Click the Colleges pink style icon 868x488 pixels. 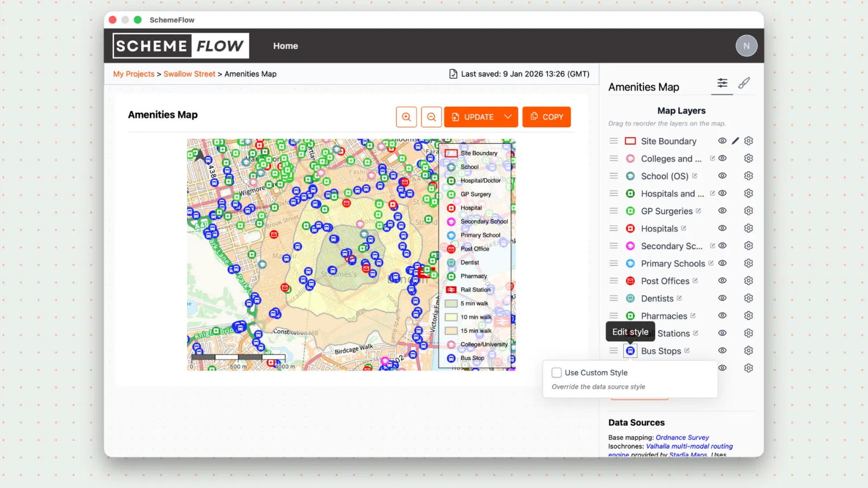[x=630, y=158]
